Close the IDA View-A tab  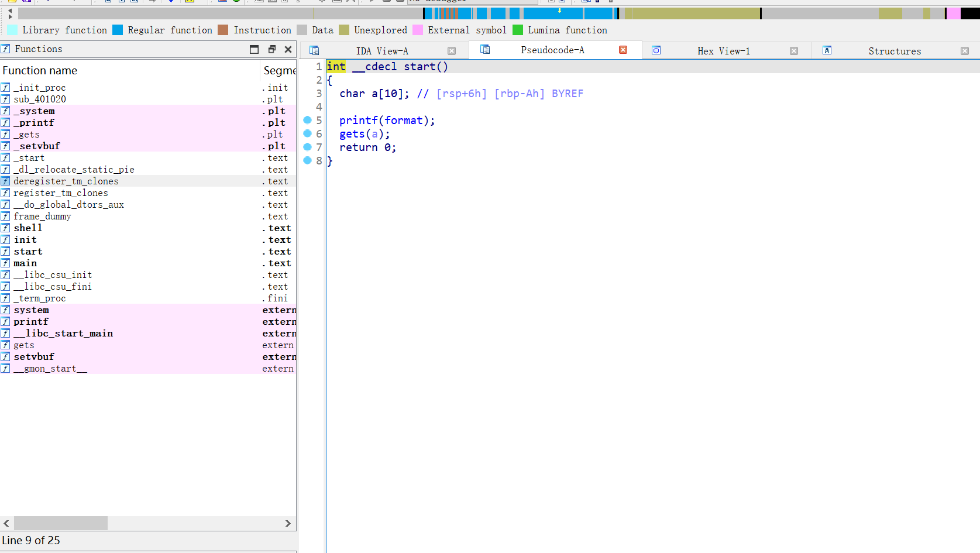point(452,51)
